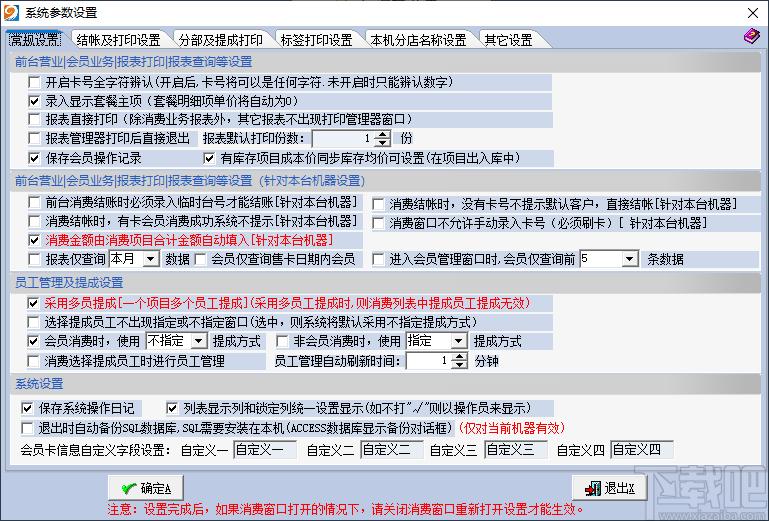769x521 pixels.
Task: Open the 标签打印设置 tab
Action: click(x=315, y=40)
